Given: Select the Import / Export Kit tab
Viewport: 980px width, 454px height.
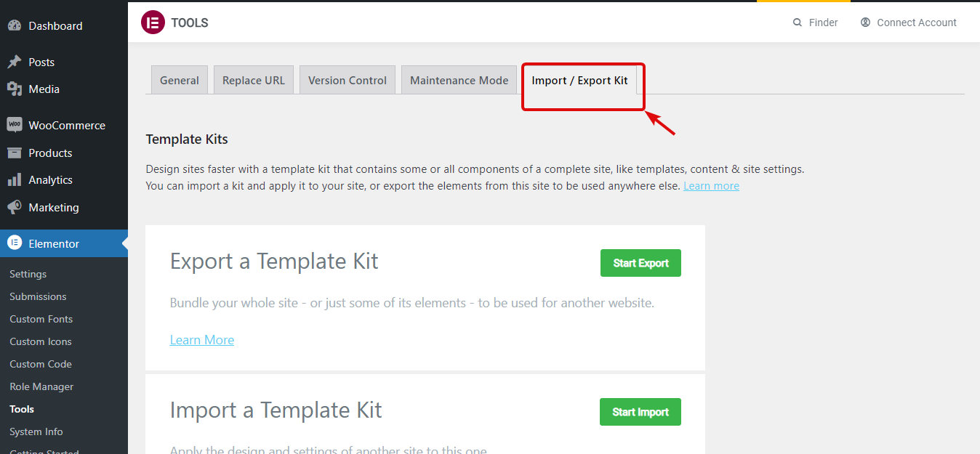Looking at the screenshot, I should click(x=580, y=80).
